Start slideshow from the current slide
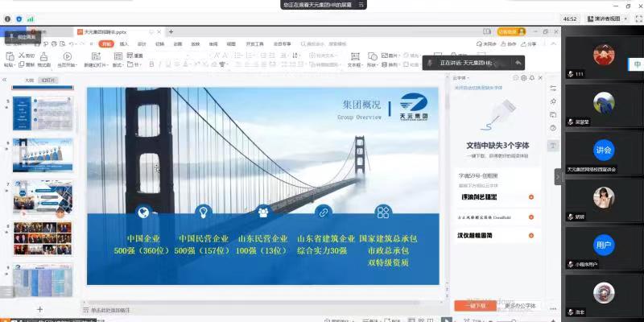This screenshot has height=322, width=644. (x=68, y=56)
